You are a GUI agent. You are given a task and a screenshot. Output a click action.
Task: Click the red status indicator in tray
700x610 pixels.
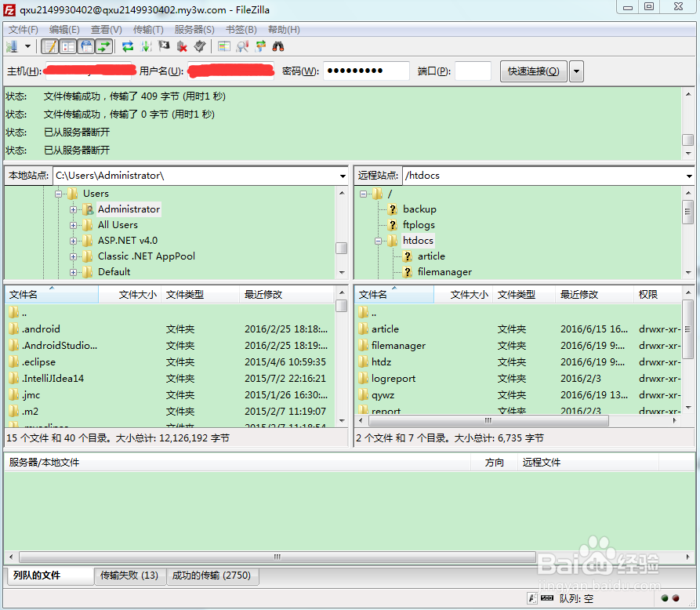[676, 598]
